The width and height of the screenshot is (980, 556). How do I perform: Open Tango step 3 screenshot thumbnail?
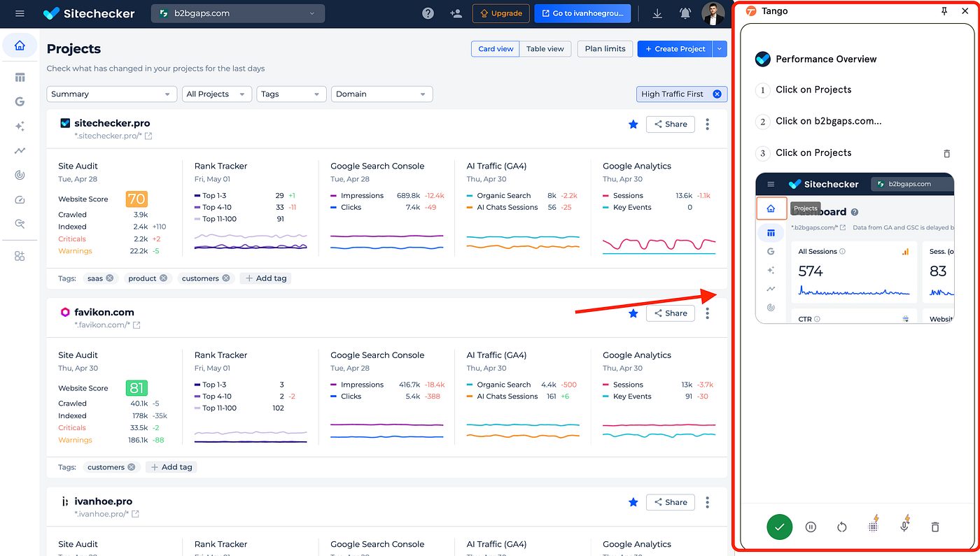coord(855,248)
